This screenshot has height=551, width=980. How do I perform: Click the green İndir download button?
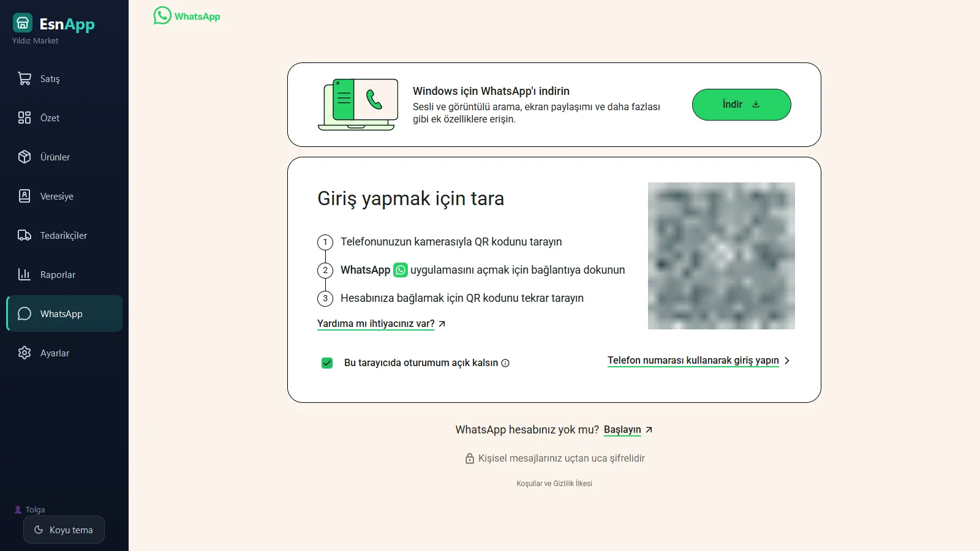(x=741, y=105)
